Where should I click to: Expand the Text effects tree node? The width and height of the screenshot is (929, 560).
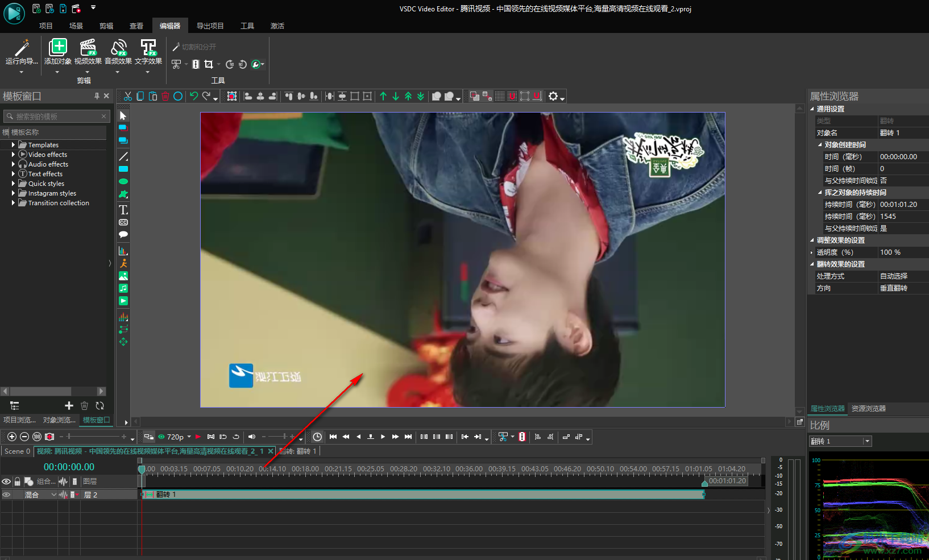click(x=13, y=174)
